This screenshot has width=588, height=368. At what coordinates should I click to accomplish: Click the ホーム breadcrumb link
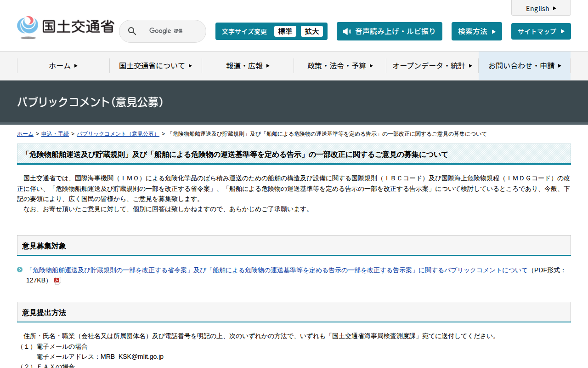[25, 134]
